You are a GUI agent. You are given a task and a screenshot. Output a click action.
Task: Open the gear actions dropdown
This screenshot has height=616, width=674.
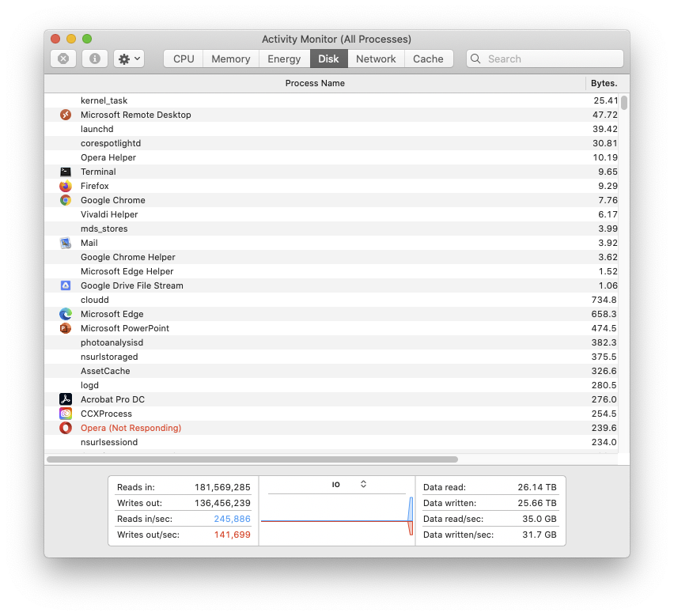coord(129,59)
